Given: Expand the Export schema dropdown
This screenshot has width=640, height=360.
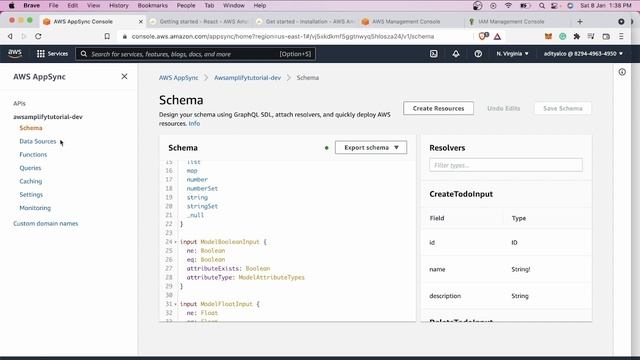Looking at the screenshot, I should [x=371, y=147].
